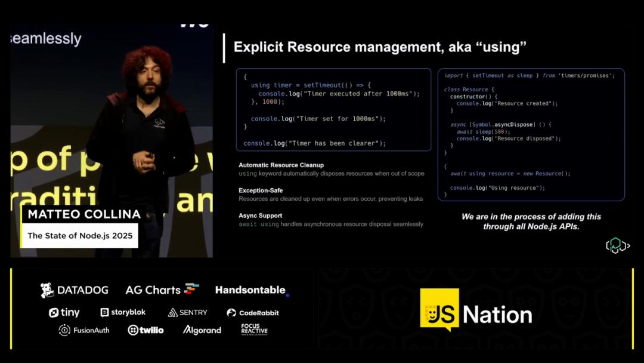Click the CodeRabbit sponsor logo

[252, 312]
